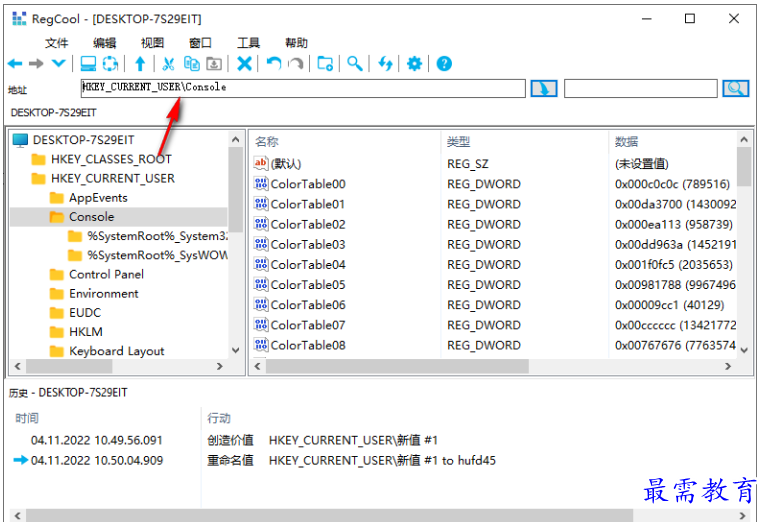
Task: Click the tree pane scroll down arrow
Action: coord(236,350)
